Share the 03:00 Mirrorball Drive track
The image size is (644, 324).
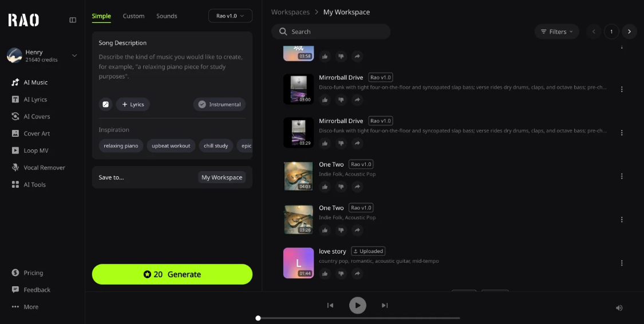[357, 100]
